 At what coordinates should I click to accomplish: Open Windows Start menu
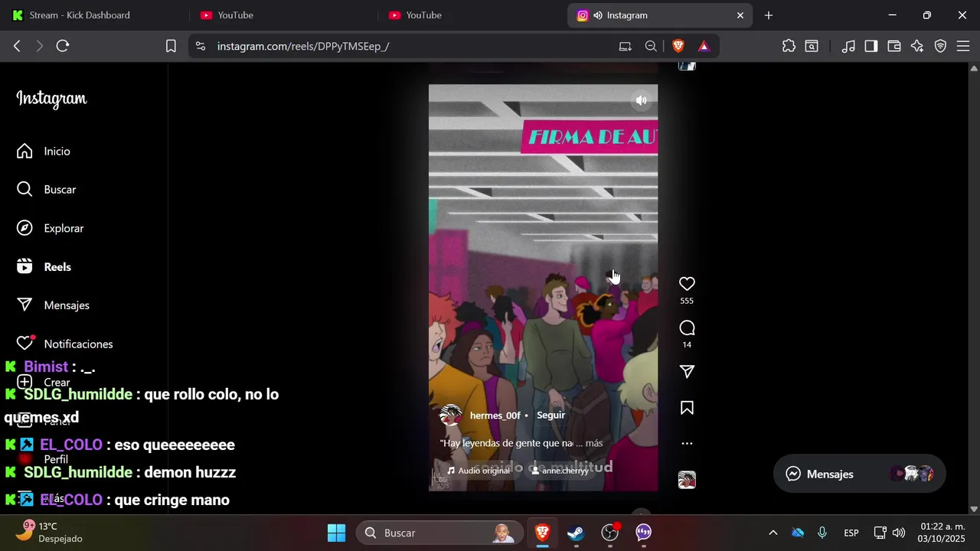tap(336, 533)
